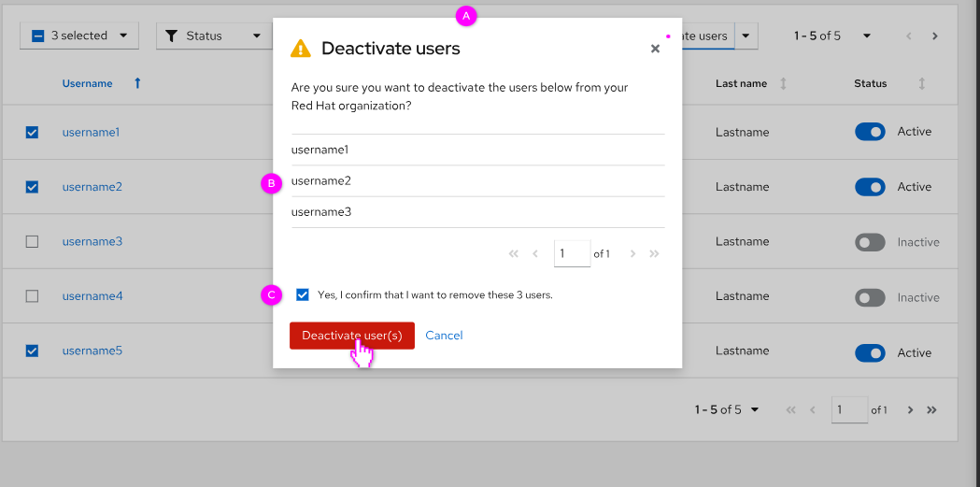The width and height of the screenshot is (980, 487).
Task: Sort by the Status column
Action: [x=921, y=84]
